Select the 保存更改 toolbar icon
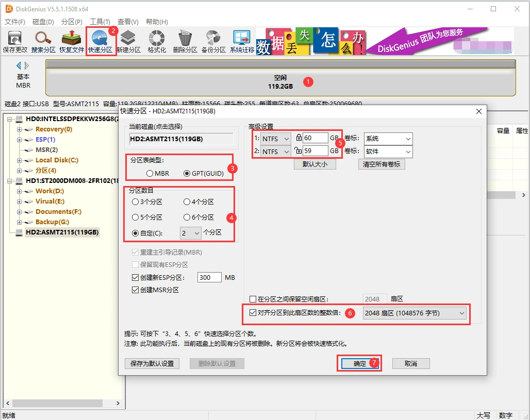The height and width of the screenshot is (420, 530). click(x=15, y=40)
